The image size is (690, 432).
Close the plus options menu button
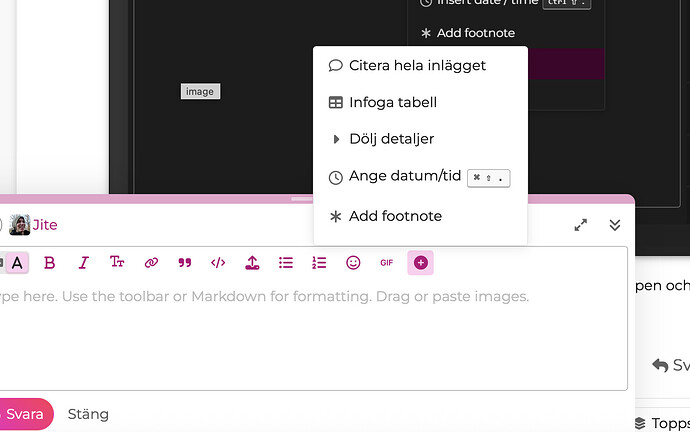click(421, 263)
